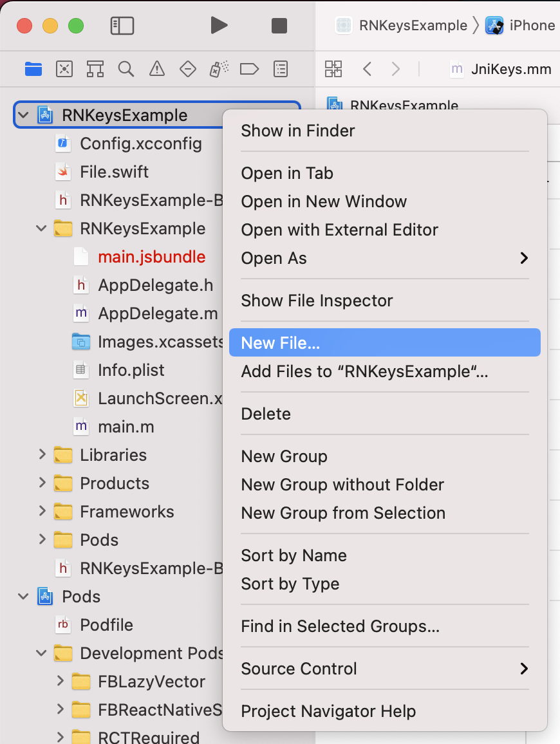
Task: Go back in editor history
Action: (367, 70)
